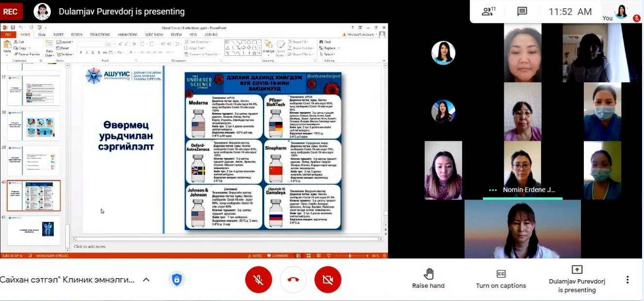This screenshot has width=644, height=301.
Task: Open the meeting chat panel
Action: [522, 12]
